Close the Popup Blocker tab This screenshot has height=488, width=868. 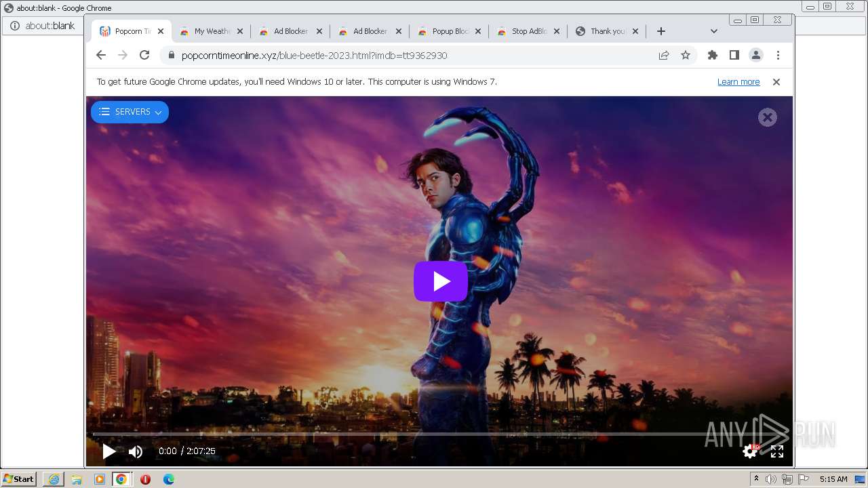(478, 31)
